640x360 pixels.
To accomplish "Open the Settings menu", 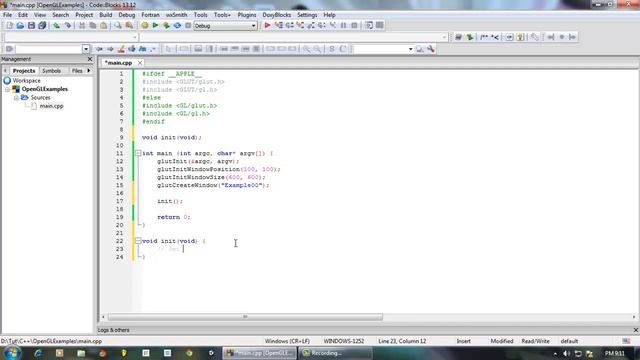I will (307, 15).
